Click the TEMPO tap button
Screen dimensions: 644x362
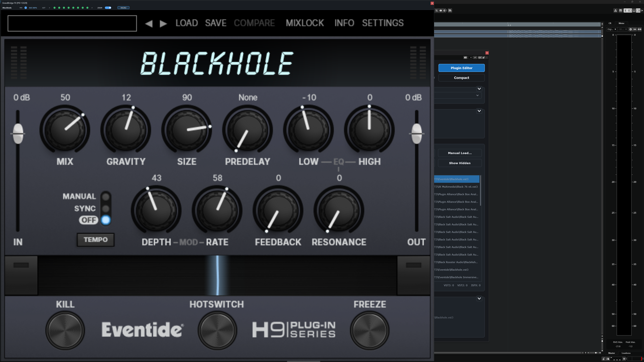point(95,240)
